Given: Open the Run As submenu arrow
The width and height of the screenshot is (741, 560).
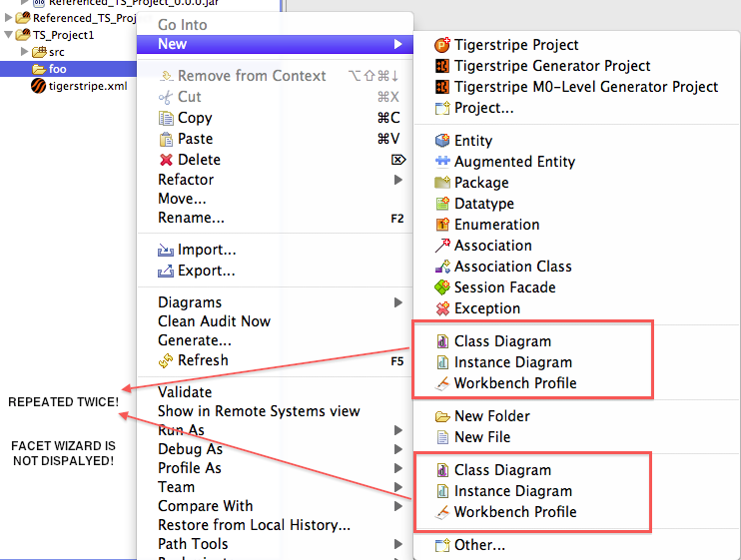Looking at the screenshot, I should 398,430.
